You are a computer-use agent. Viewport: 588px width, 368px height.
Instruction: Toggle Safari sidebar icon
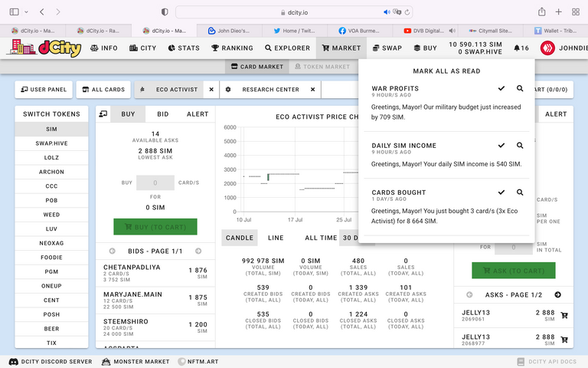pos(15,12)
